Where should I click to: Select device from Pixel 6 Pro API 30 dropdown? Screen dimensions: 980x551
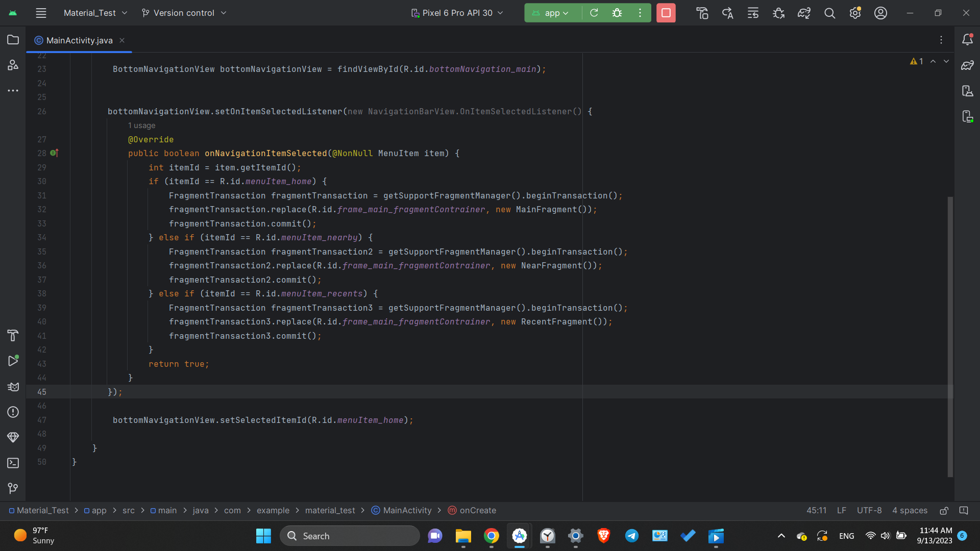pos(457,13)
